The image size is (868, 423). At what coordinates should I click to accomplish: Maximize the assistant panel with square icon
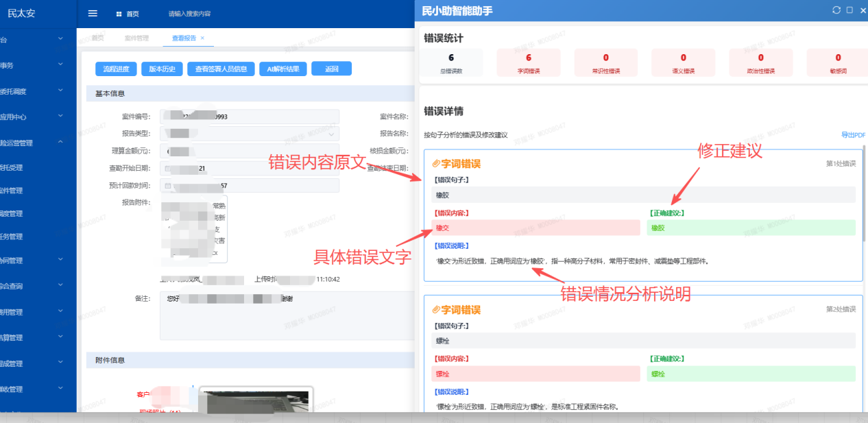849,10
